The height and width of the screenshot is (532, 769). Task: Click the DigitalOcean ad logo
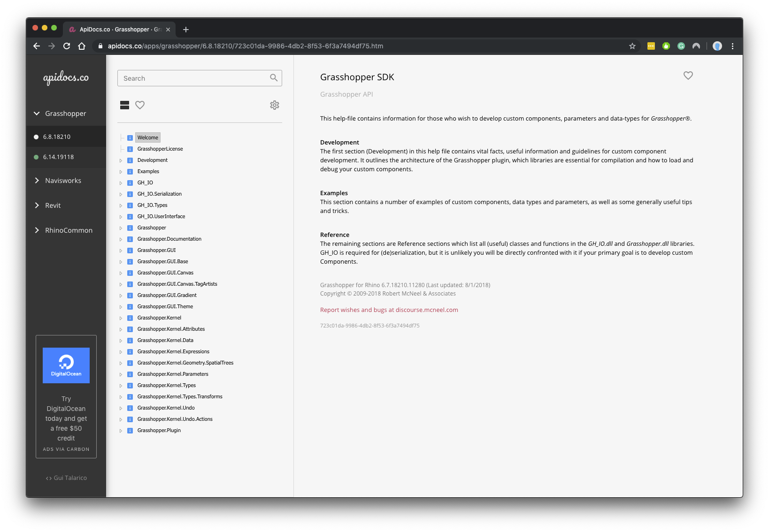tap(66, 365)
